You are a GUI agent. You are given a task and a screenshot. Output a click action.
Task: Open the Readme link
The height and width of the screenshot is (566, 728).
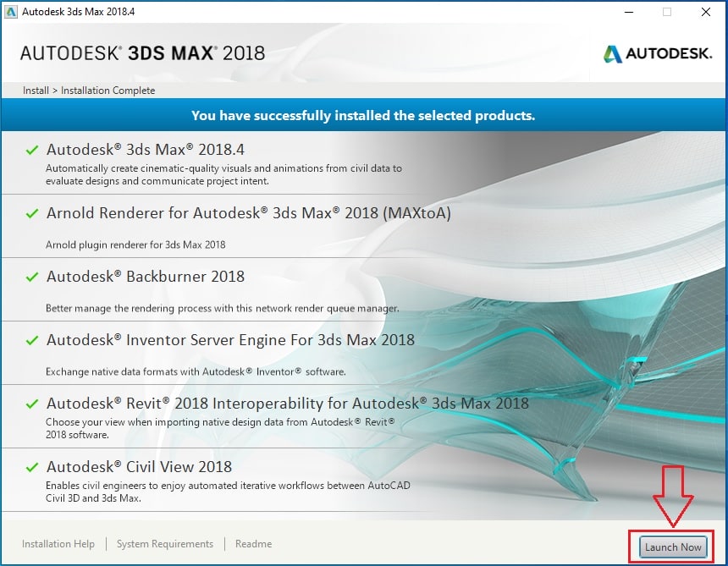[253, 544]
